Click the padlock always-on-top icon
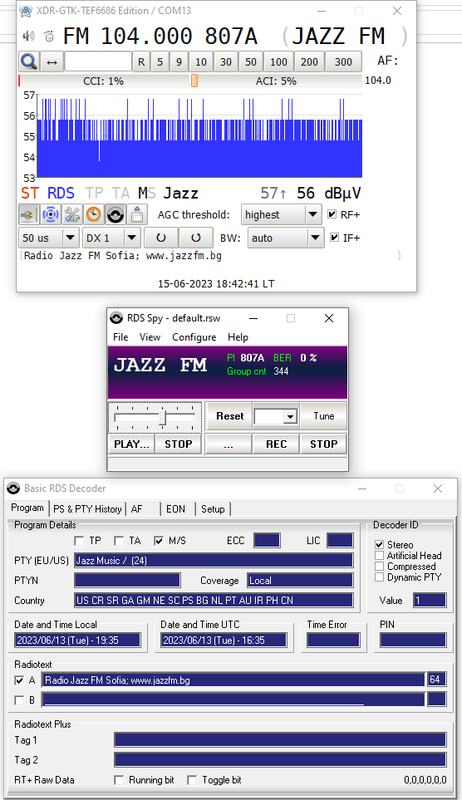Viewport: 462px width, 800px height. [x=137, y=215]
